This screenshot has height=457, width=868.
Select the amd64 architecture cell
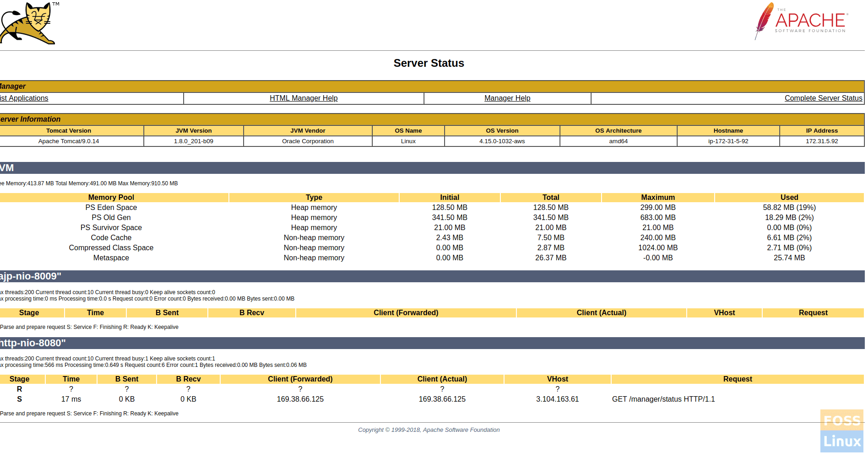618,141
